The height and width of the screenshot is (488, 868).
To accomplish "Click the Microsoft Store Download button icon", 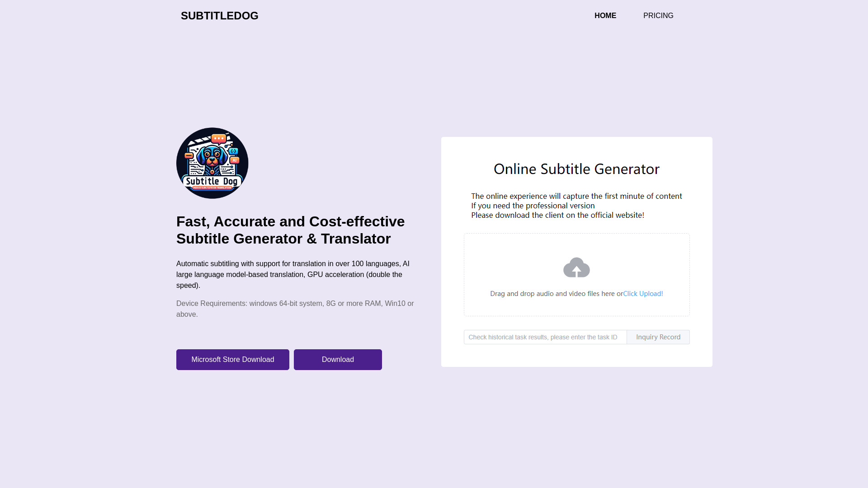I will 232,359.
